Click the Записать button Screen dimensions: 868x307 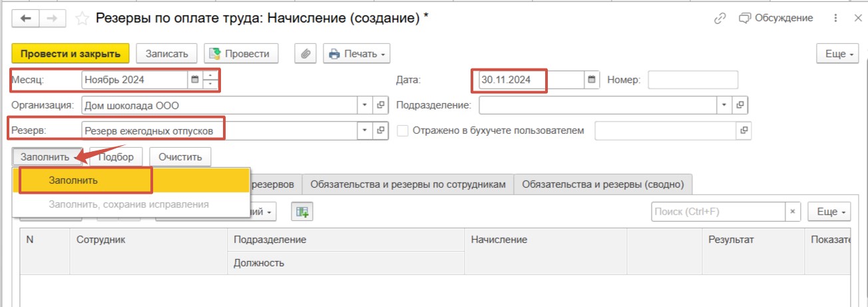tap(167, 54)
